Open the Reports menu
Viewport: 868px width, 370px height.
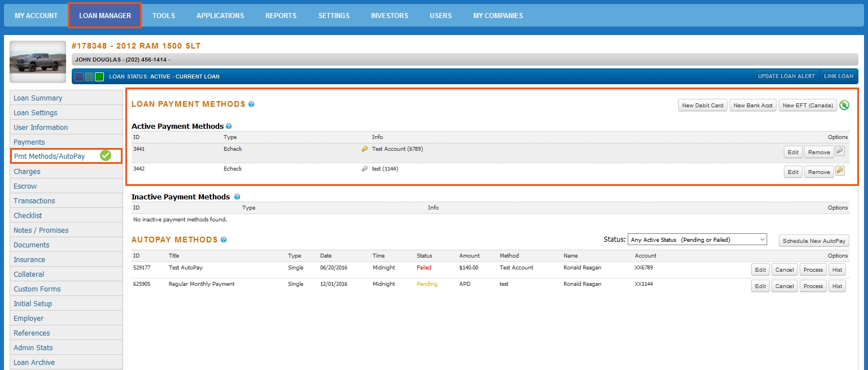[281, 16]
